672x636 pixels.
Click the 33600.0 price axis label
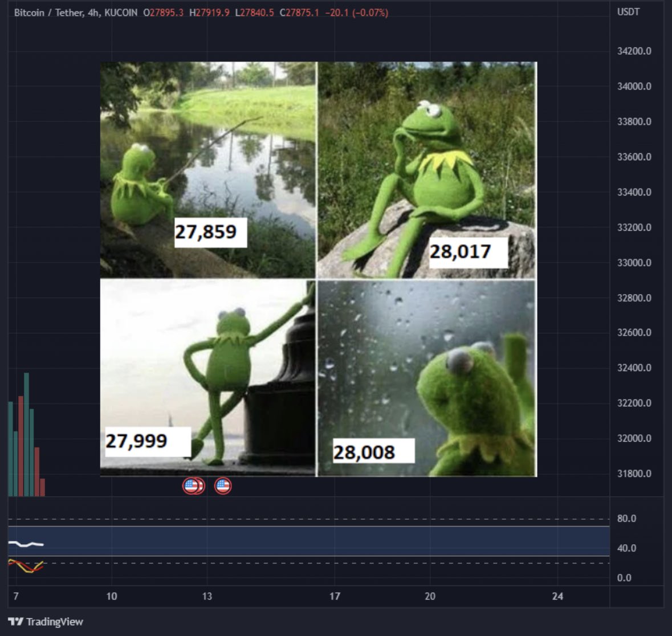pyautogui.click(x=634, y=157)
